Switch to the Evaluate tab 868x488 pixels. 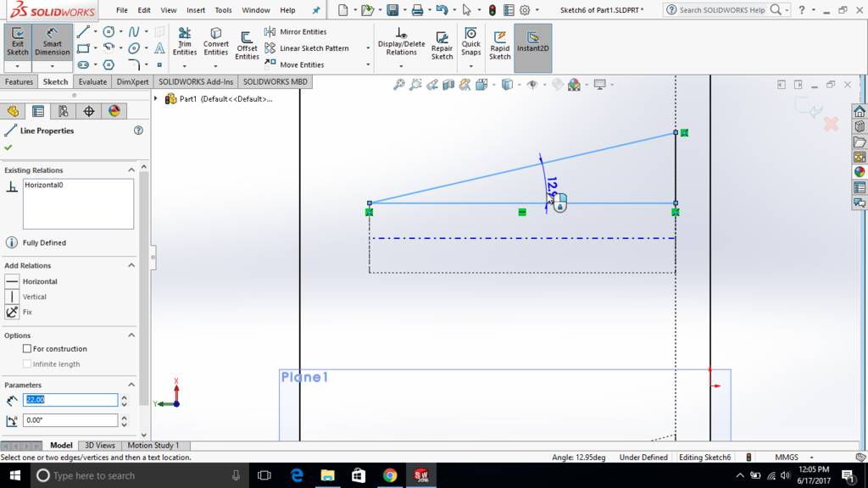[92, 81]
